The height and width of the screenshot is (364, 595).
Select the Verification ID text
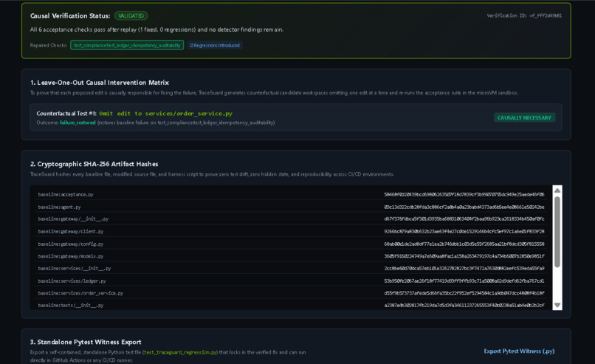[524, 16]
